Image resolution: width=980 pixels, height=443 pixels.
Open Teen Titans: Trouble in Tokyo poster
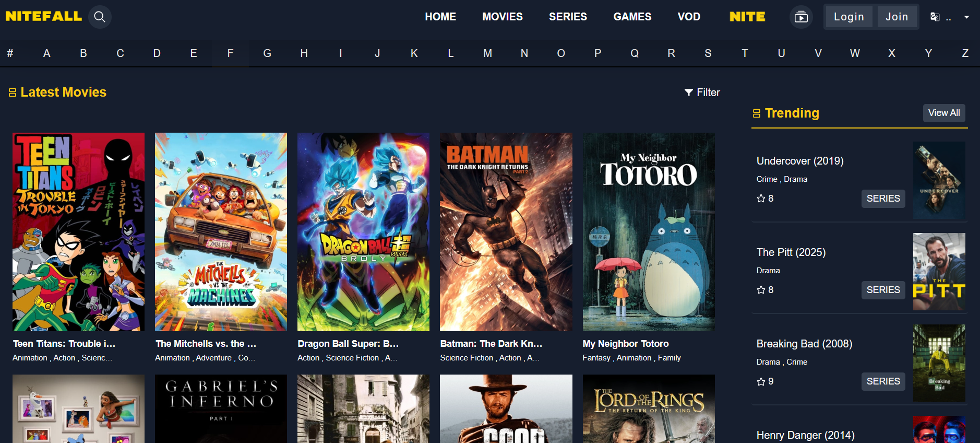[78, 232]
